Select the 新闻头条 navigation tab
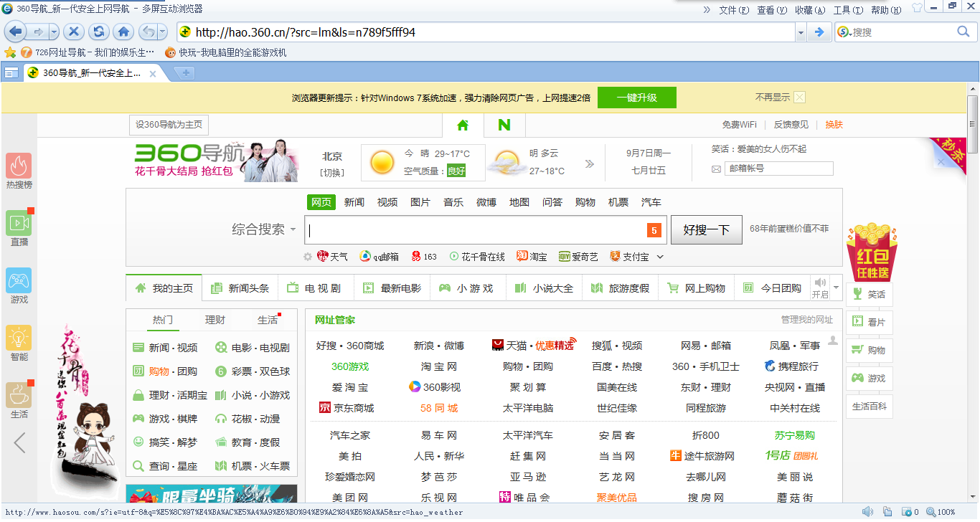The width and height of the screenshot is (980, 522). tap(240, 288)
